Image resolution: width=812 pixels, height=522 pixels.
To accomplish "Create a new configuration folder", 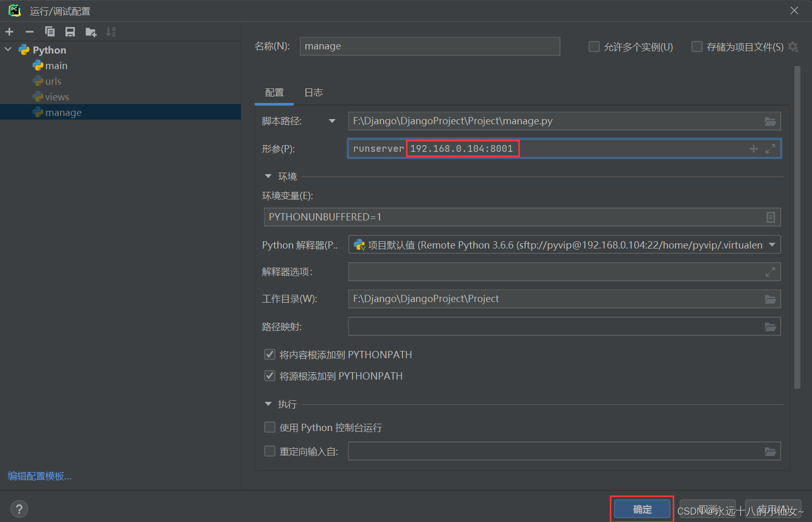I will [x=91, y=32].
